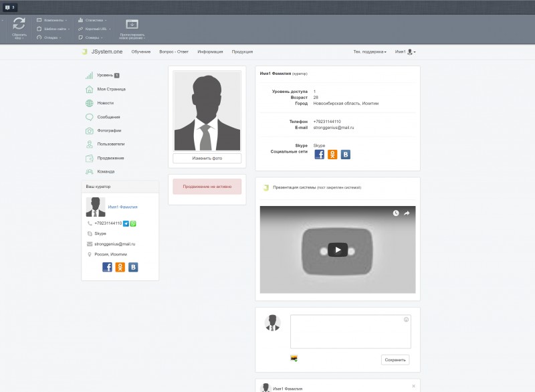
Task: Click the attach image icon below post box
Action: (x=294, y=359)
